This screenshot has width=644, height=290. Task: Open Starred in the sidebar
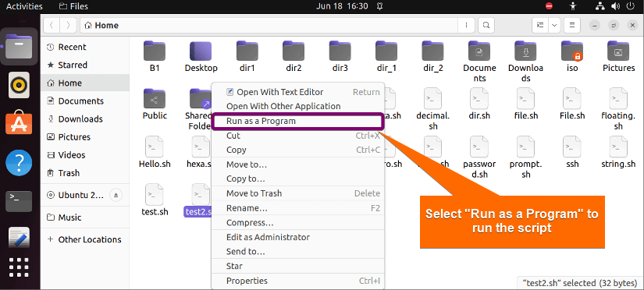pyautogui.click(x=85, y=65)
